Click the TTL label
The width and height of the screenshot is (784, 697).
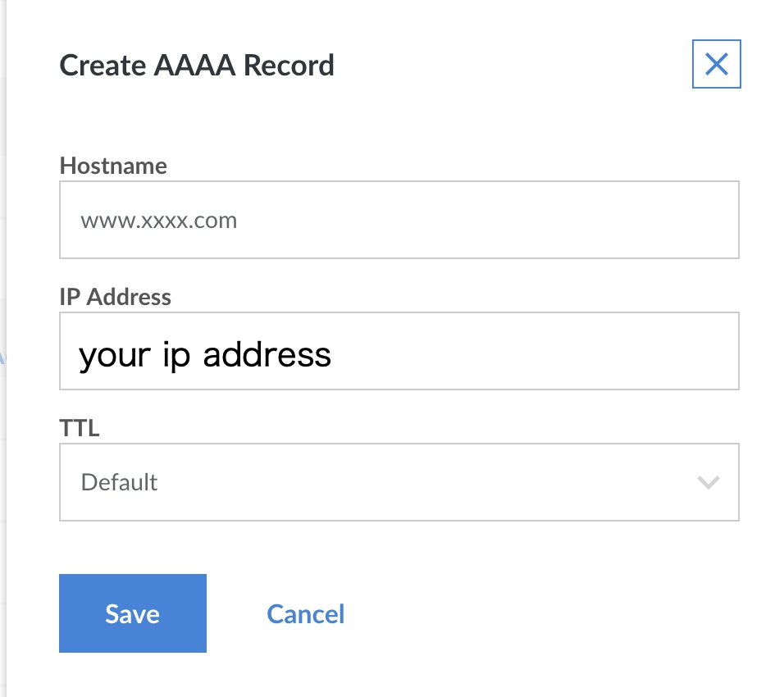tap(79, 427)
